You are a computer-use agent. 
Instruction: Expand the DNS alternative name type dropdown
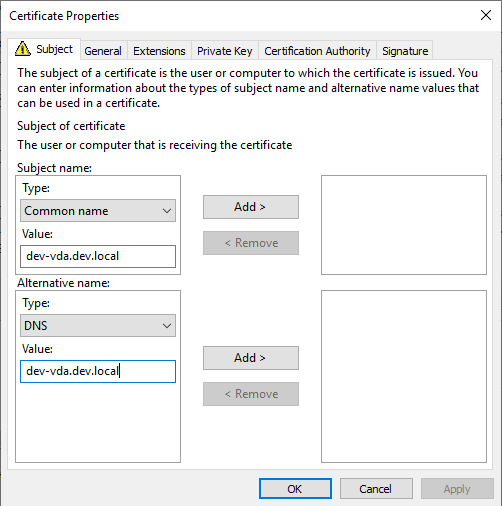pos(98,325)
